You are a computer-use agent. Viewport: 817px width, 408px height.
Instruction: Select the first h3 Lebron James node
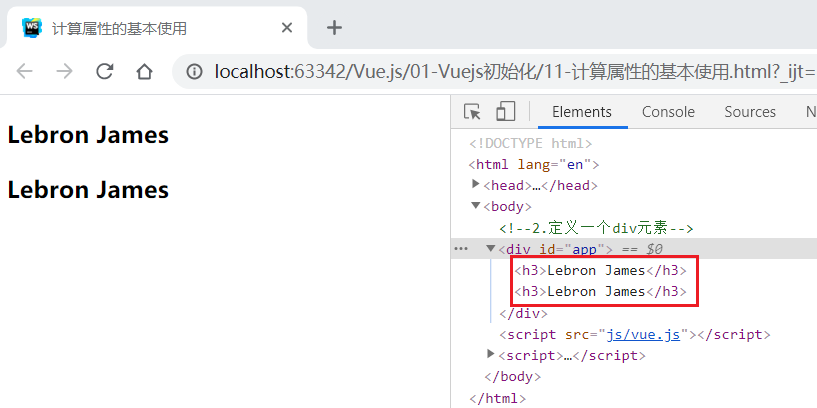[x=600, y=270]
